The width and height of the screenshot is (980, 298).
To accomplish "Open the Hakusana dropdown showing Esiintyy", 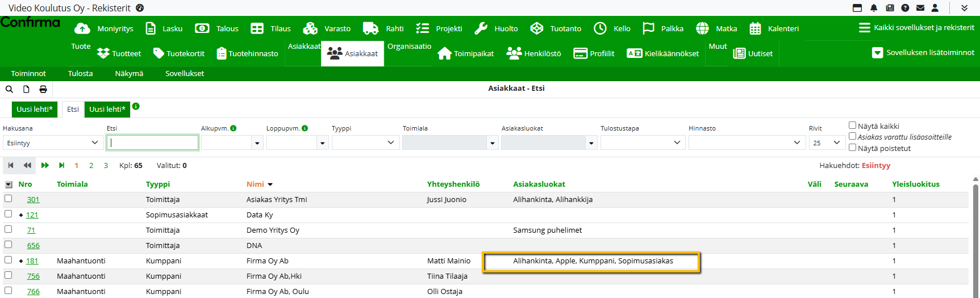I will pos(53,142).
